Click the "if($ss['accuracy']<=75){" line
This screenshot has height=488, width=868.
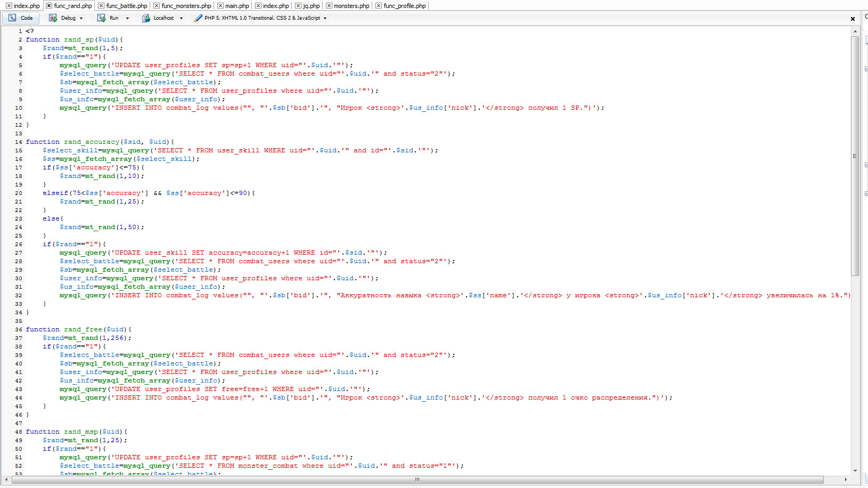coord(94,167)
